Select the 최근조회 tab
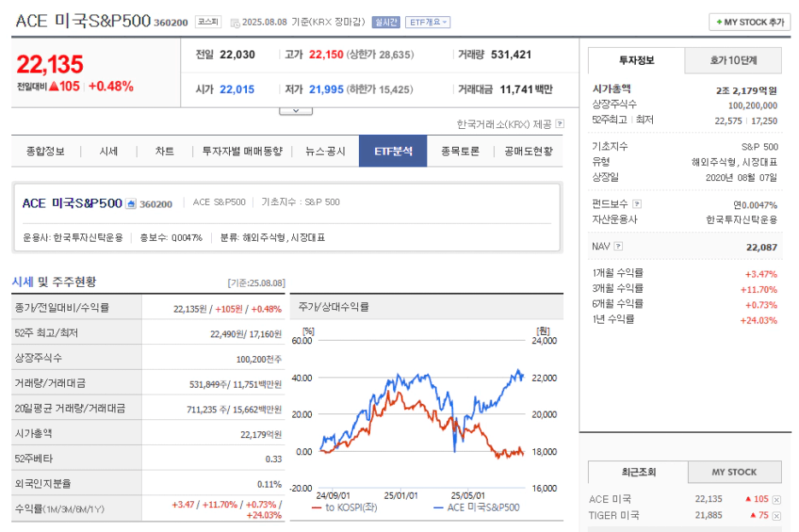799x532 pixels. [638, 472]
